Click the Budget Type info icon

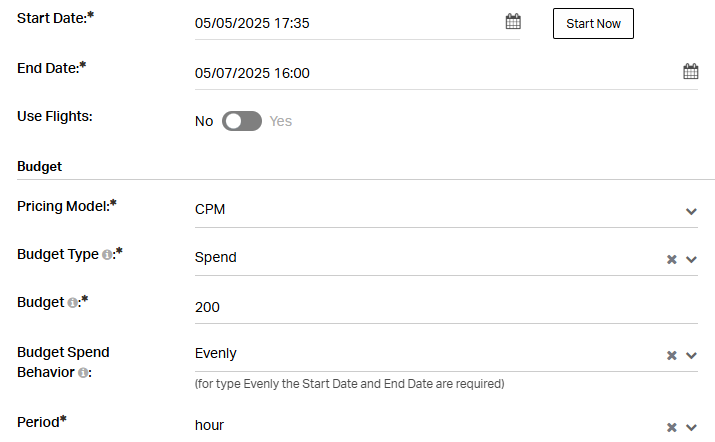[107, 255]
